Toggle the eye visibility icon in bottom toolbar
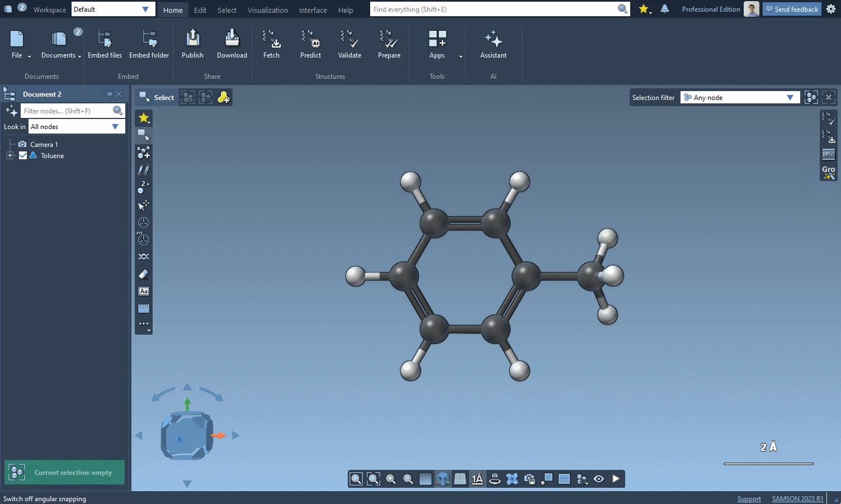 599,479
